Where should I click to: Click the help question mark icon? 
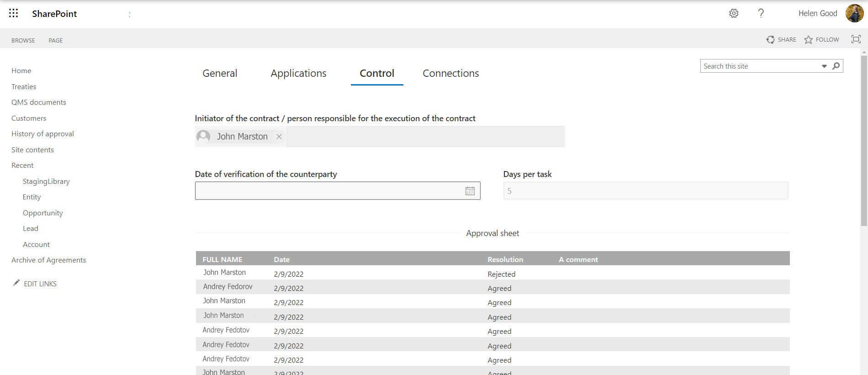tap(761, 13)
